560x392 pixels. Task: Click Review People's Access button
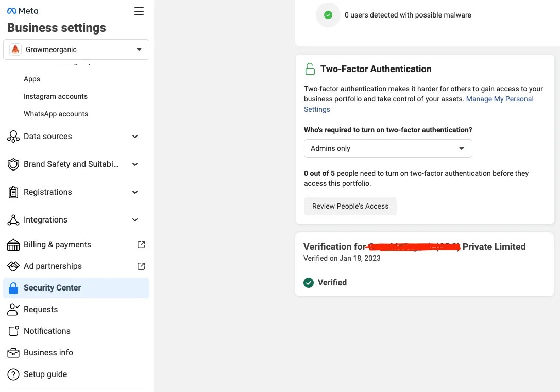350,206
